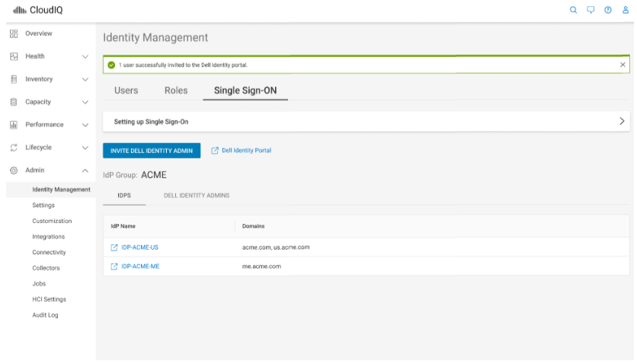Open Audit Log under Admin

click(45, 315)
